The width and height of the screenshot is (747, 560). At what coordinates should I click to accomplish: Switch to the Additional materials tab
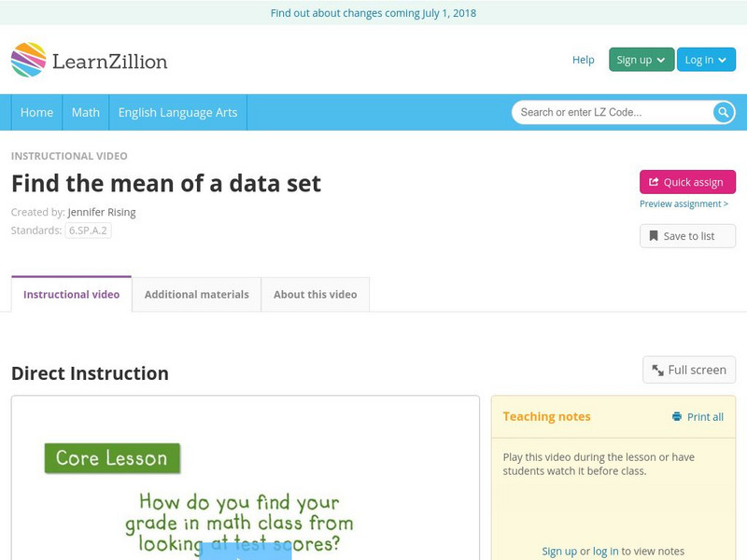coord(197,293)
